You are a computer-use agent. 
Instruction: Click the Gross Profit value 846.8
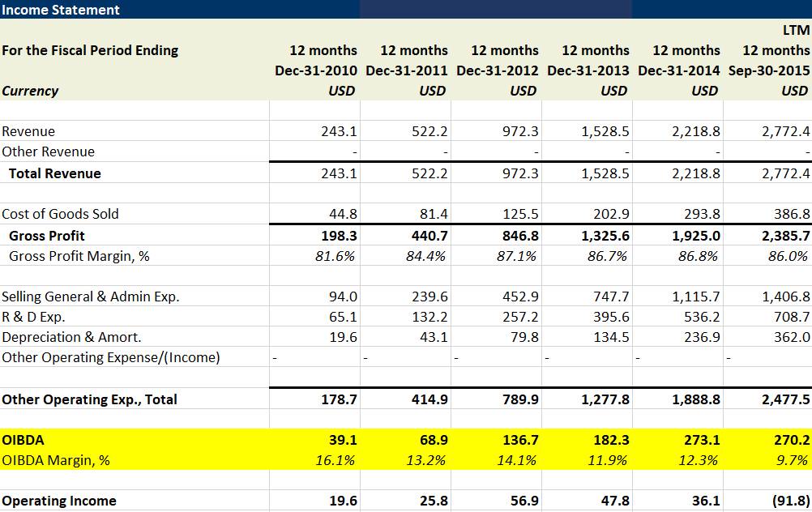520,236
